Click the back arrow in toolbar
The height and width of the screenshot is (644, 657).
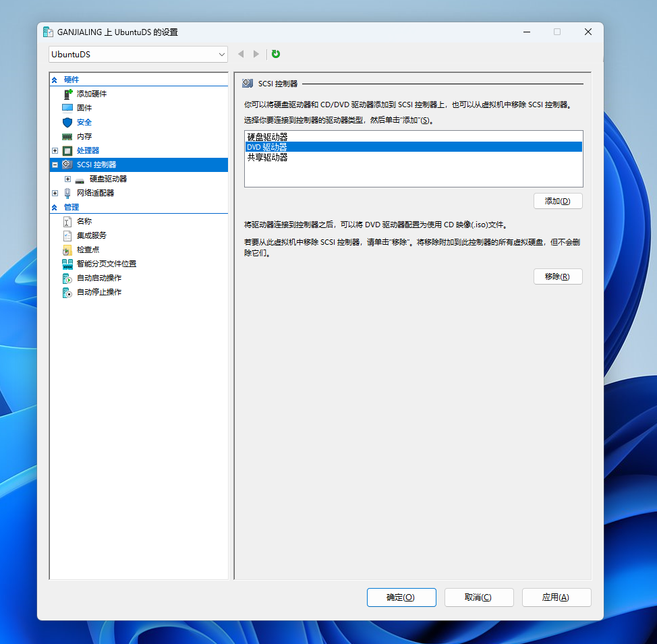(x=241, y=54)
